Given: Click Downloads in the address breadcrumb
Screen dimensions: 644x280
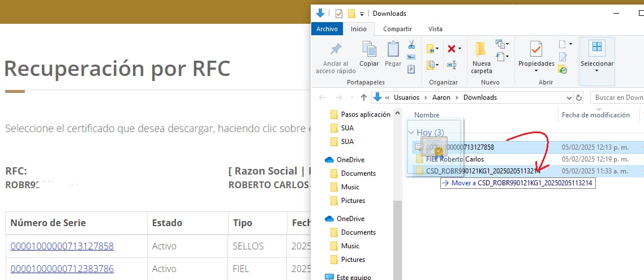Looking at the screenshot, I should 480,97.
